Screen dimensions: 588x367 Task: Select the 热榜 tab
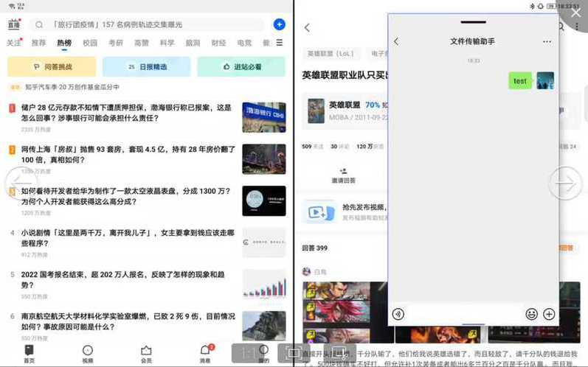coord(64,43)
